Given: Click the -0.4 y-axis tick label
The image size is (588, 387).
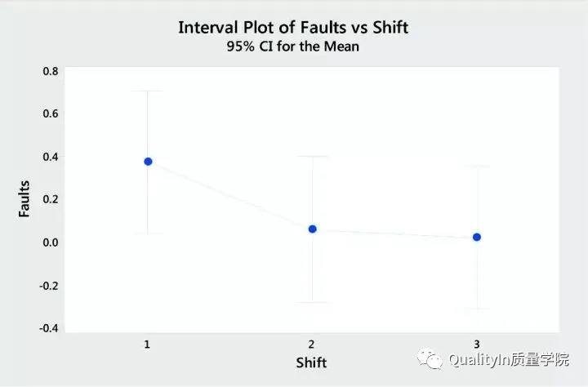Looking at the screenshot, I should coord(48,328).
